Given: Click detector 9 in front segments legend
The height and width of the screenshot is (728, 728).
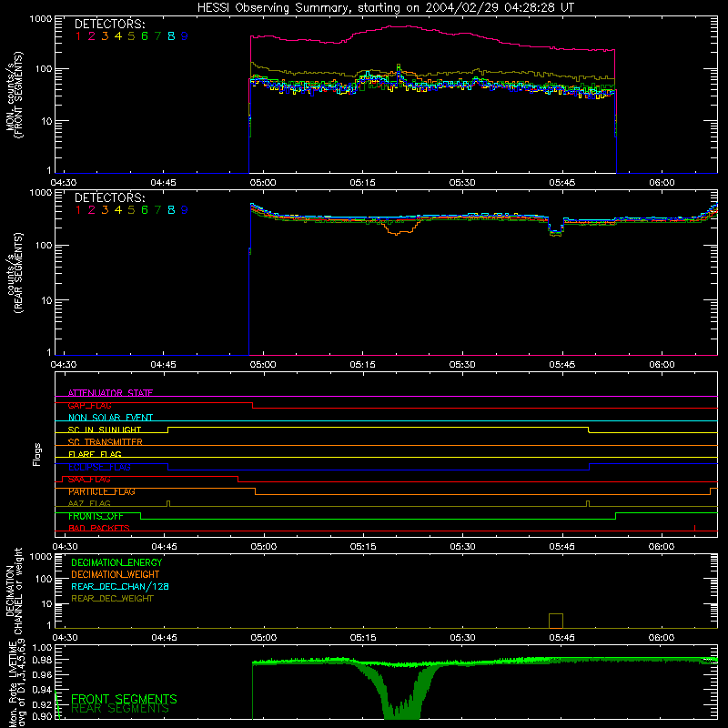Looking at the screenshot, I should click(x=185, y=36).
